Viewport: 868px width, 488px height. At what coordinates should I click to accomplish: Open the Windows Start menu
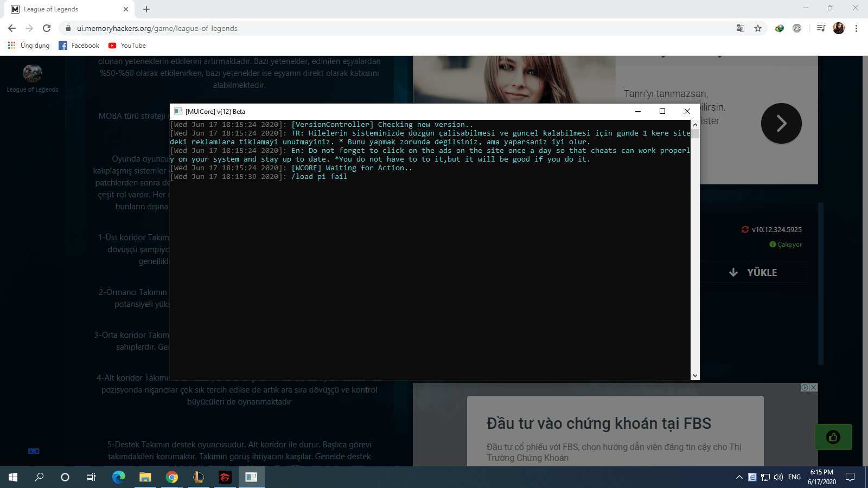click(13, 477)
